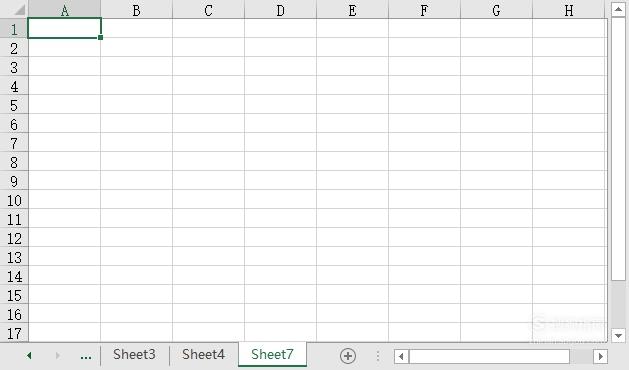Click vertical scrollbar down arrow
This screenshot has width=629, height=370.
coord(618,335)
